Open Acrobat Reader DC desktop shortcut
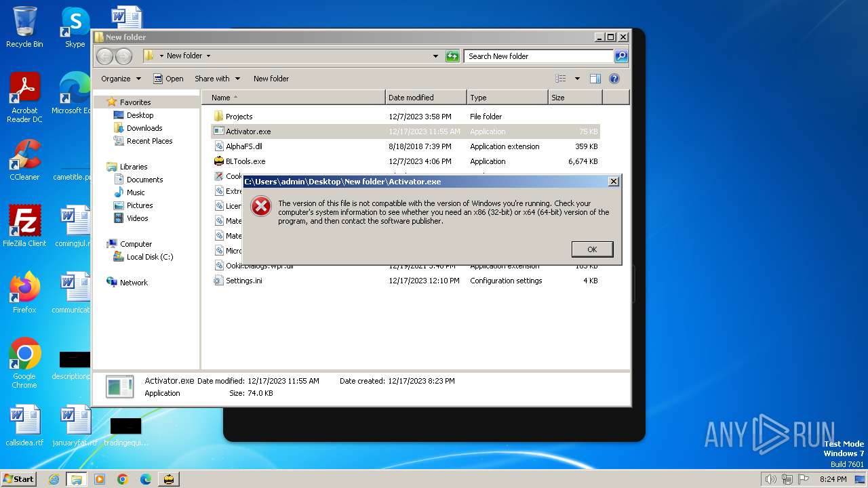Viewport: 868px width, 488px height. (24, 98)
